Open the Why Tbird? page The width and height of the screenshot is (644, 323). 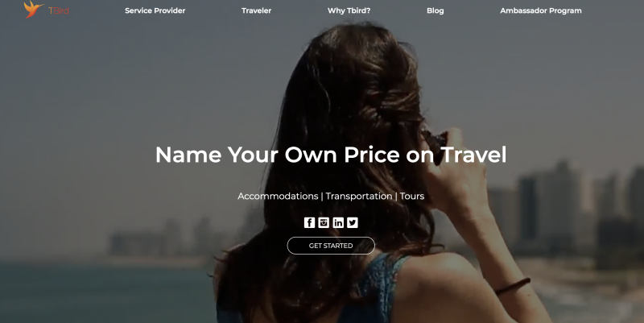(349, 10)
